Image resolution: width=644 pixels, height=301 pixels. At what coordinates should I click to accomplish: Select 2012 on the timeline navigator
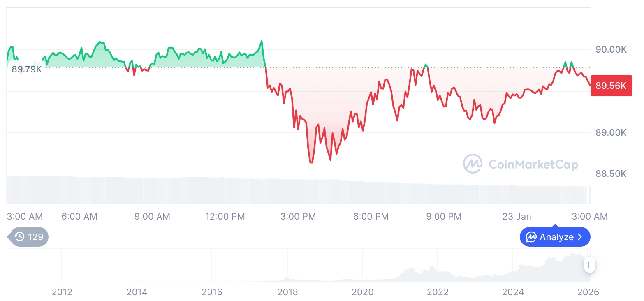click(x=62, y=292)
